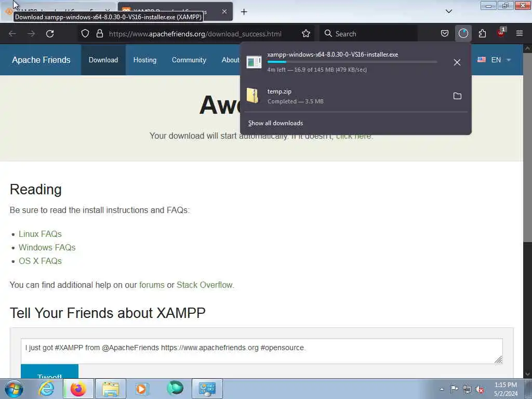Click the temp.zip file name
This screenshot has height=399, width=532.
click(279, 91)
